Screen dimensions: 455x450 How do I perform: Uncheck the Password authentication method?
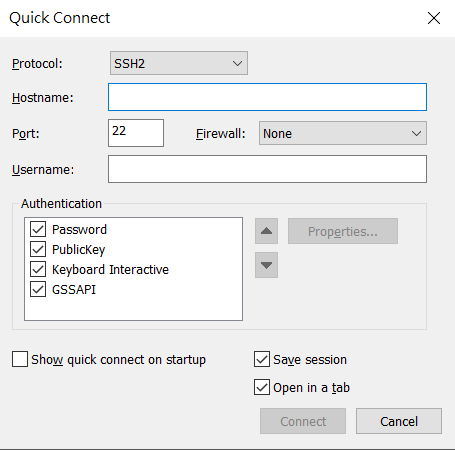[x=38, y=229]
